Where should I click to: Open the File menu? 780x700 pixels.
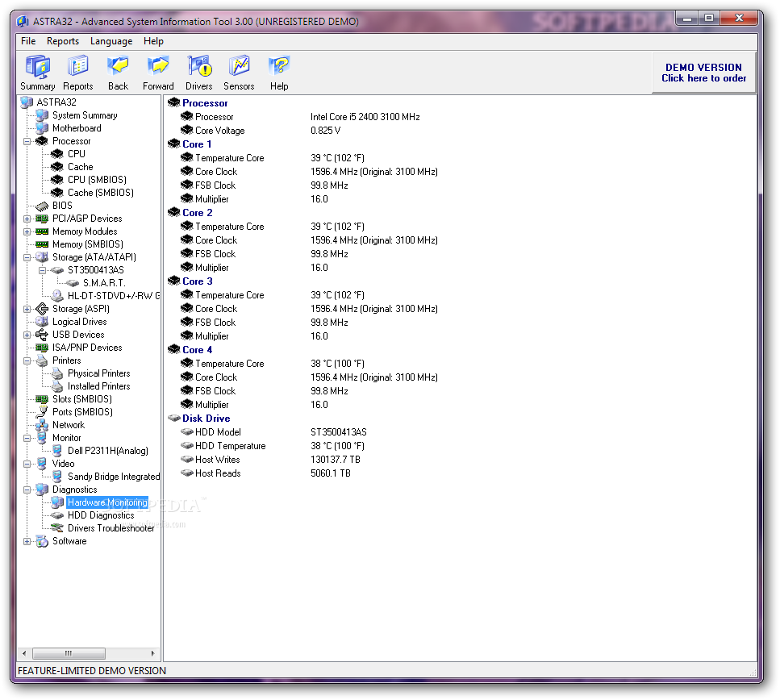pos(28,41)
